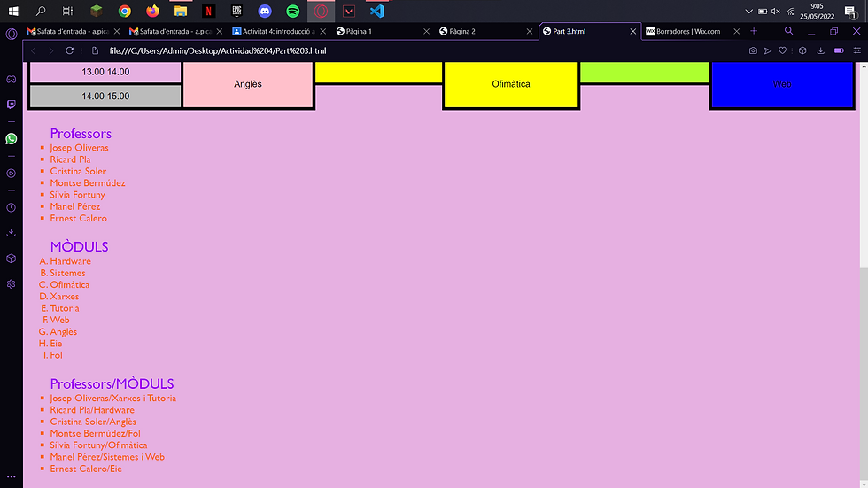
Task: Open the Opera GX main menu logo
Action: (x=11, y=34)
